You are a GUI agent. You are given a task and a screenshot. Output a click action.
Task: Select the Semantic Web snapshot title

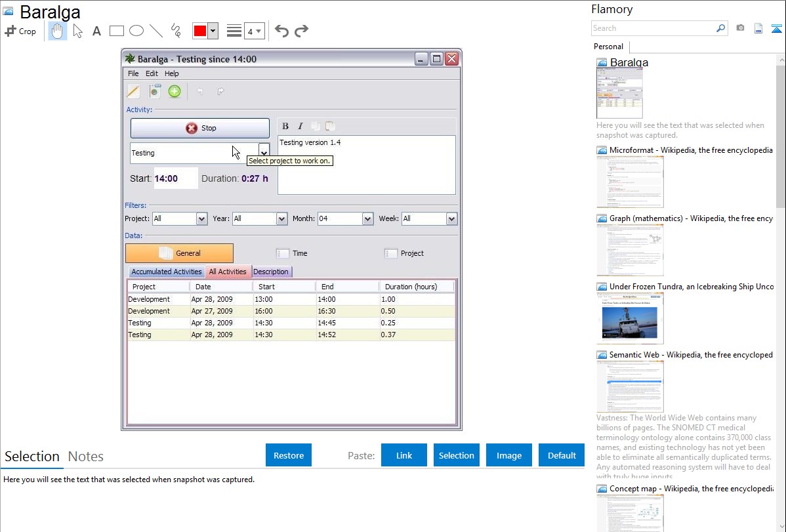691,355
